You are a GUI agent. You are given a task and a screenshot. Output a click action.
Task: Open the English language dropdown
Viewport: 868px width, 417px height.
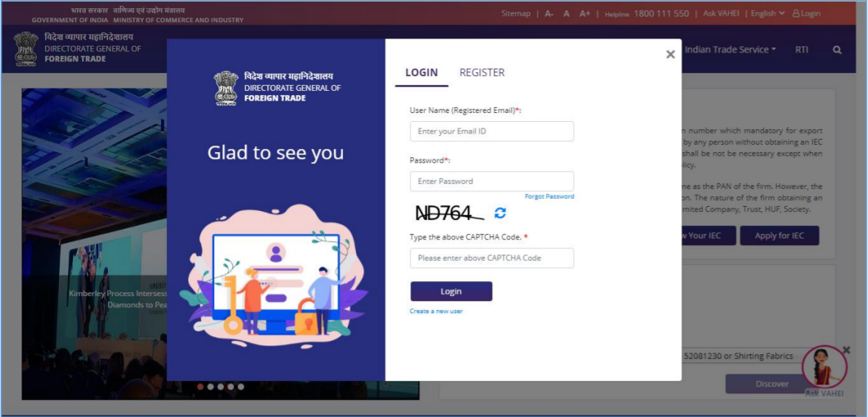pos(768,14)
